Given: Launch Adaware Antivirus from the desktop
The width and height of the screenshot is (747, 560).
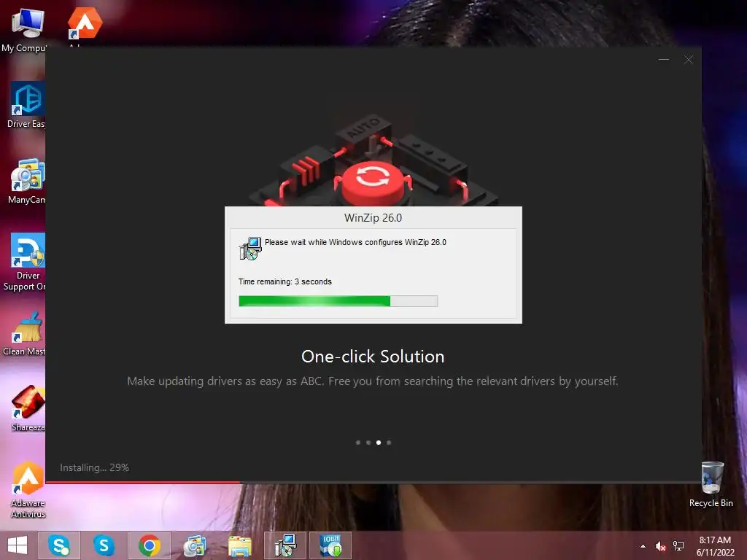Looking at the screenshot, I should click(28, 489).
